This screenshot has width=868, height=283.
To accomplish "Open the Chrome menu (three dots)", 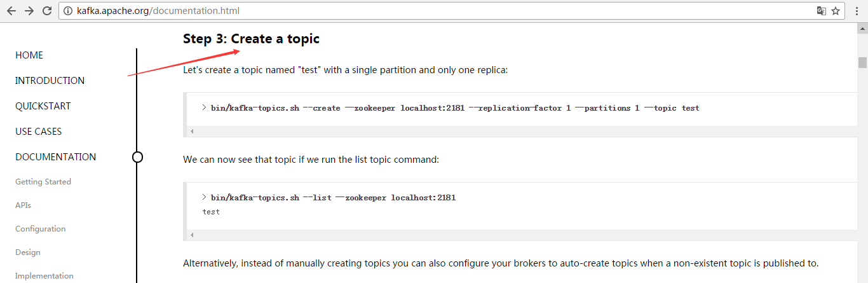I will pyautogui.click(x=856, y=11).
